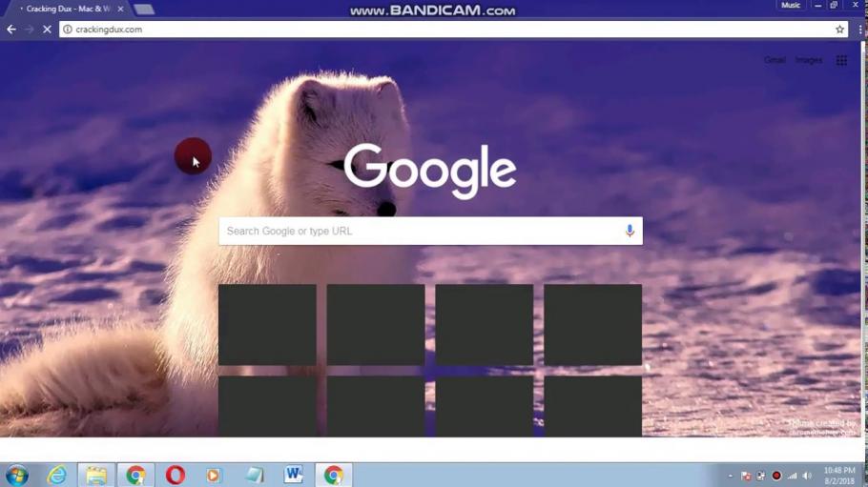Open the Music profile button in Chrome

pos(791,5)
